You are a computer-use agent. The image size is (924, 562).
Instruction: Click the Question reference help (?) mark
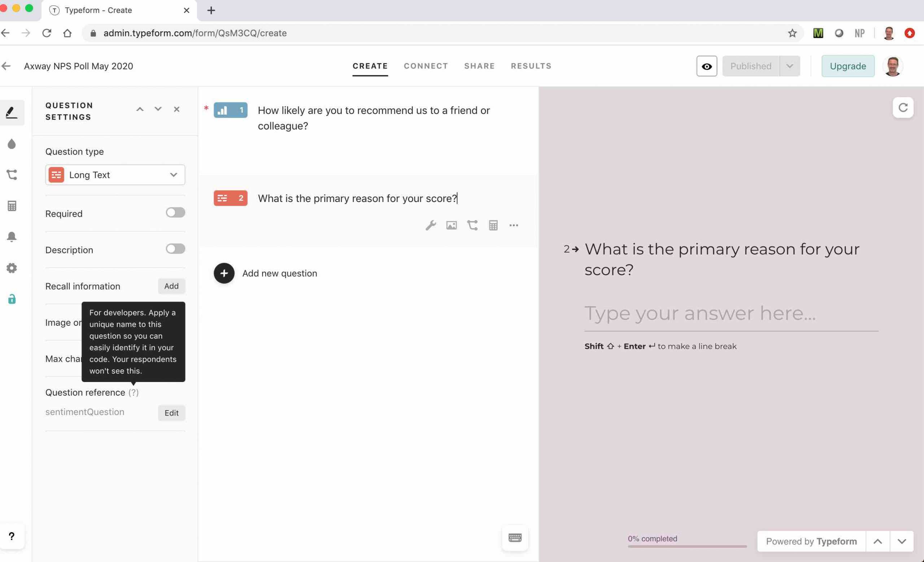coord(134,392)
